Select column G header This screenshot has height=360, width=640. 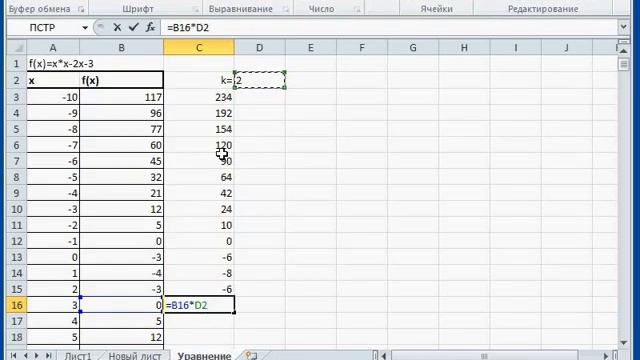pos(413,48)
